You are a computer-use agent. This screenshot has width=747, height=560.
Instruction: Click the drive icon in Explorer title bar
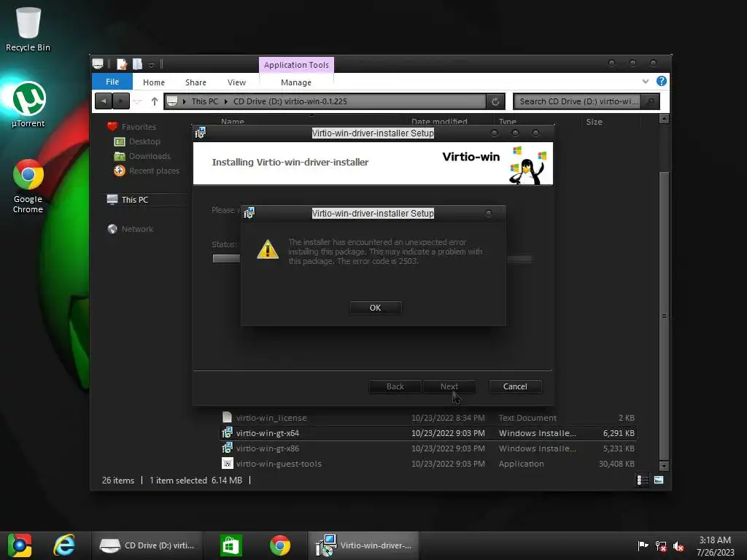coord(98,63)
